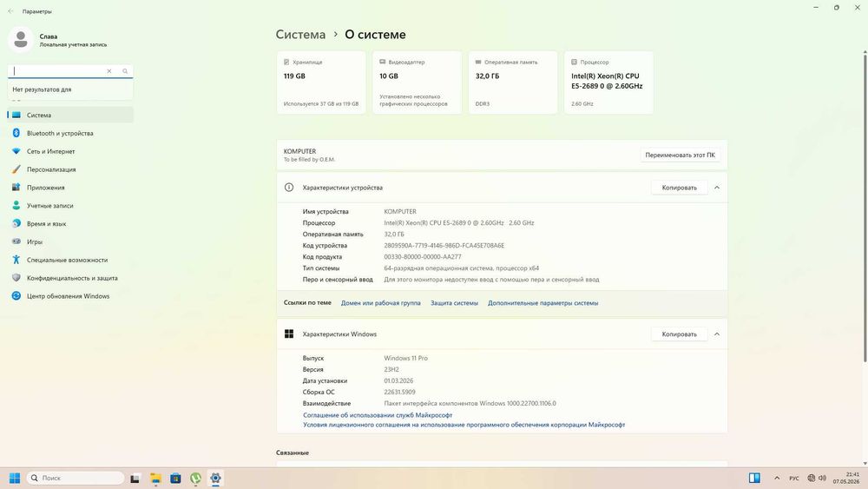Viewport: 868px width, 489px height.
Task: Open File Explorer from the taskbar
Action: click(x=155, y=479)
